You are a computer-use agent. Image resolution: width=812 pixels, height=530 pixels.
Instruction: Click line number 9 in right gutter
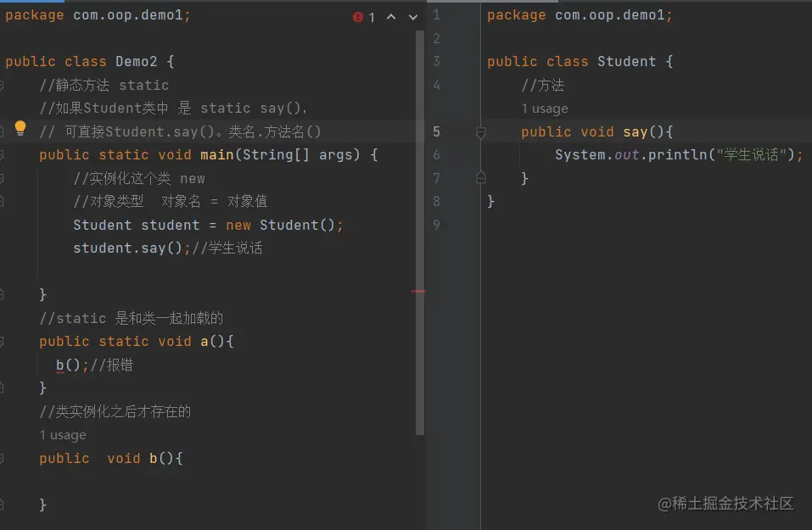(437, 225)
